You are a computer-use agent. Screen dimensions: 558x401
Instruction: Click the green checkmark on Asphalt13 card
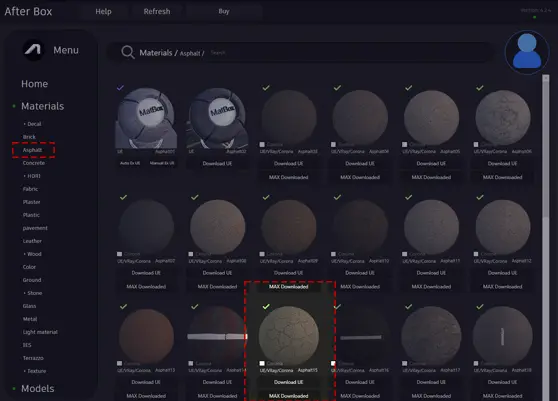tap(123, 306)
